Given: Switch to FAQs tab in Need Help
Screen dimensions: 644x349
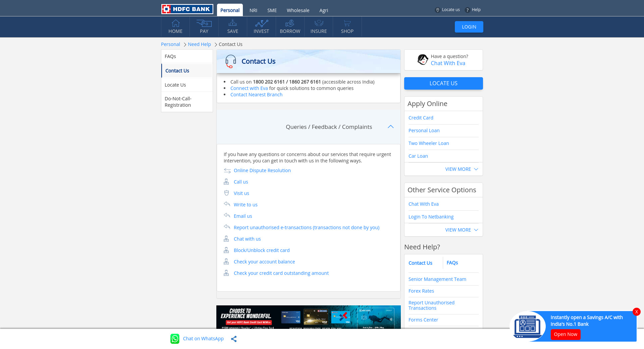Looking at the screenshot, I should pyautogui.click(x=452, y=263).
